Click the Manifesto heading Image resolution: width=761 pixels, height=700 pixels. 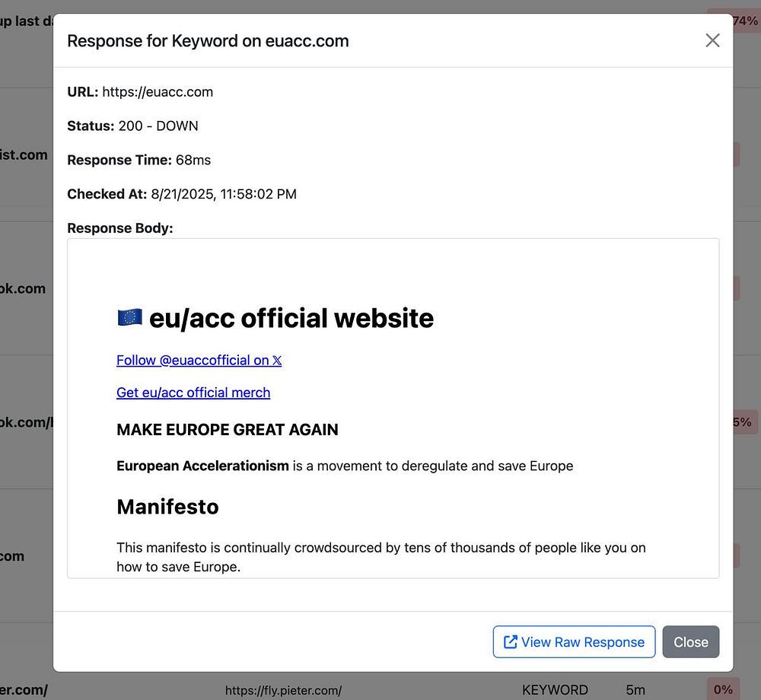pyautogui.click(x=167, y=507)
